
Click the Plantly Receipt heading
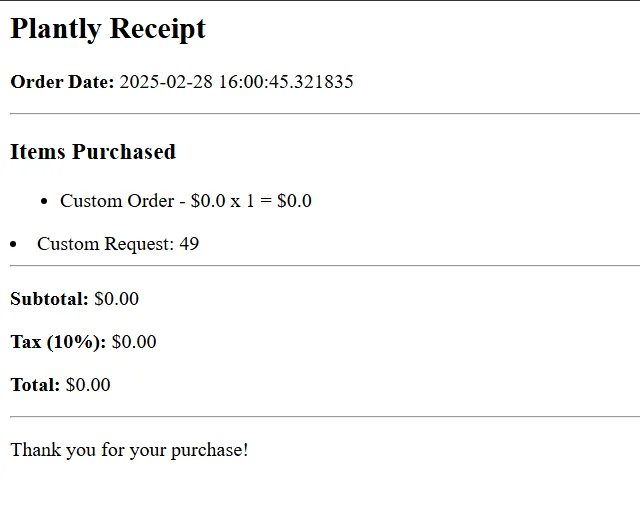click(108, 29)
